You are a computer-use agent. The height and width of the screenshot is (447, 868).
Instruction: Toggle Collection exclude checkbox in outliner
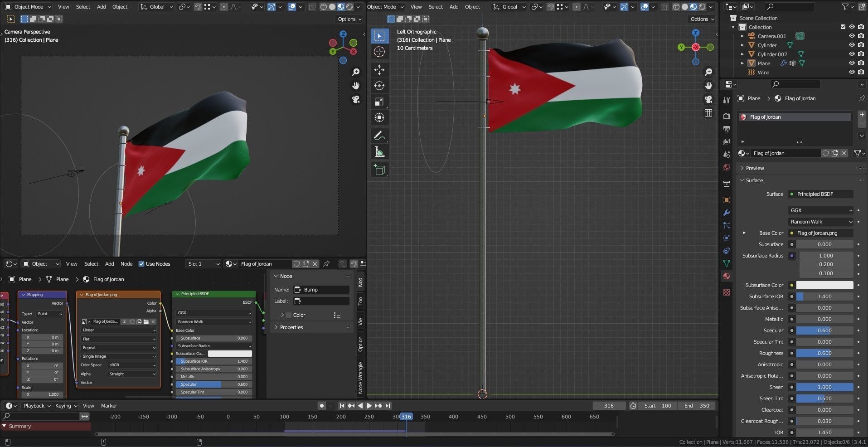(843, 27)
